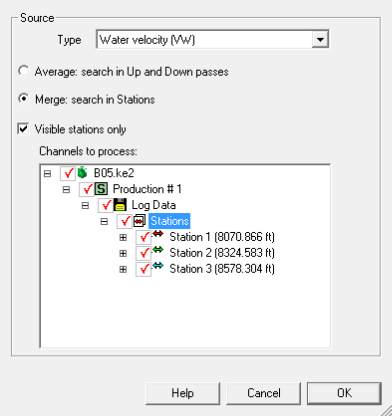Click the green B05.ke2 file icon
The image size is (392, 416).
pos(82,173)
